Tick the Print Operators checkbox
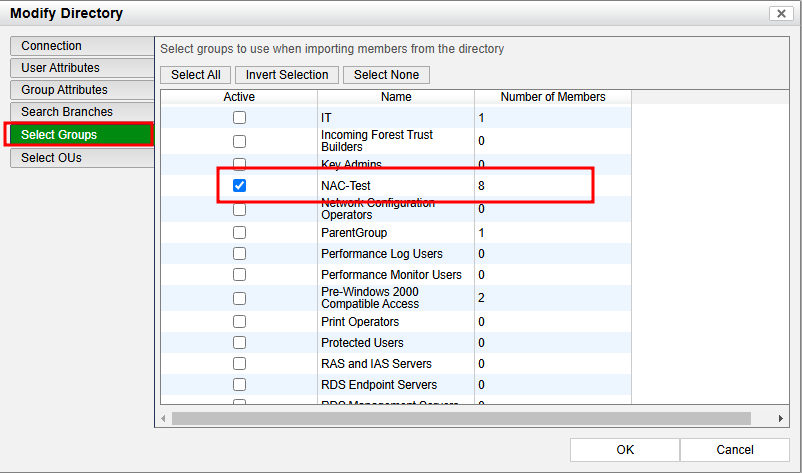 point(239,322)
